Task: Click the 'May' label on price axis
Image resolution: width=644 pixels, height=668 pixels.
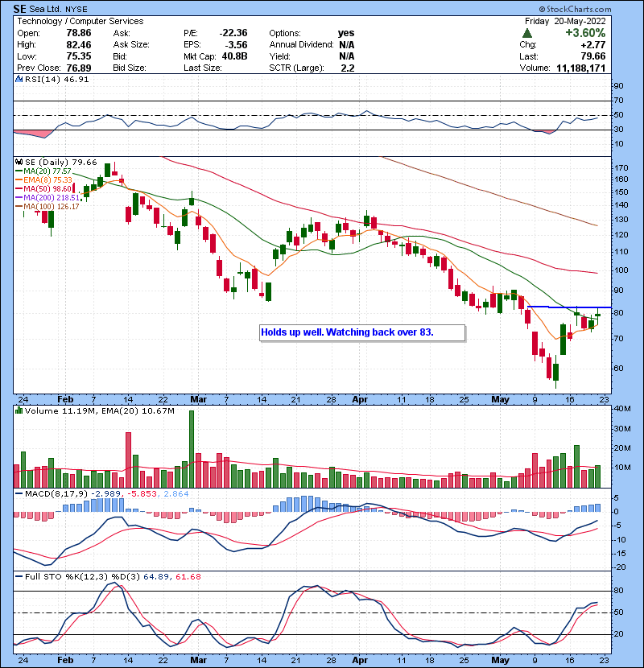Action: tap(500, 400)
